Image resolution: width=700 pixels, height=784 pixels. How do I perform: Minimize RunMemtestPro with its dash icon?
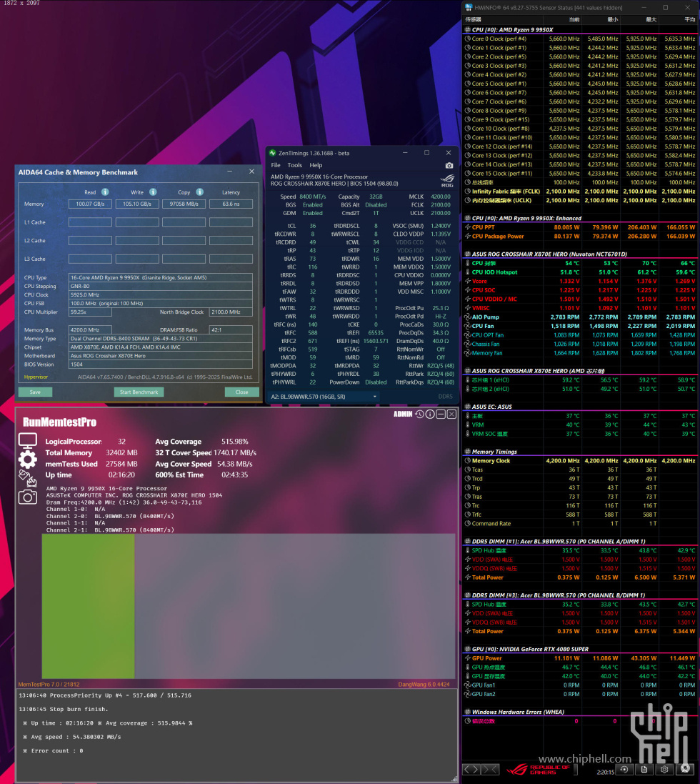[x=441, y=414]
